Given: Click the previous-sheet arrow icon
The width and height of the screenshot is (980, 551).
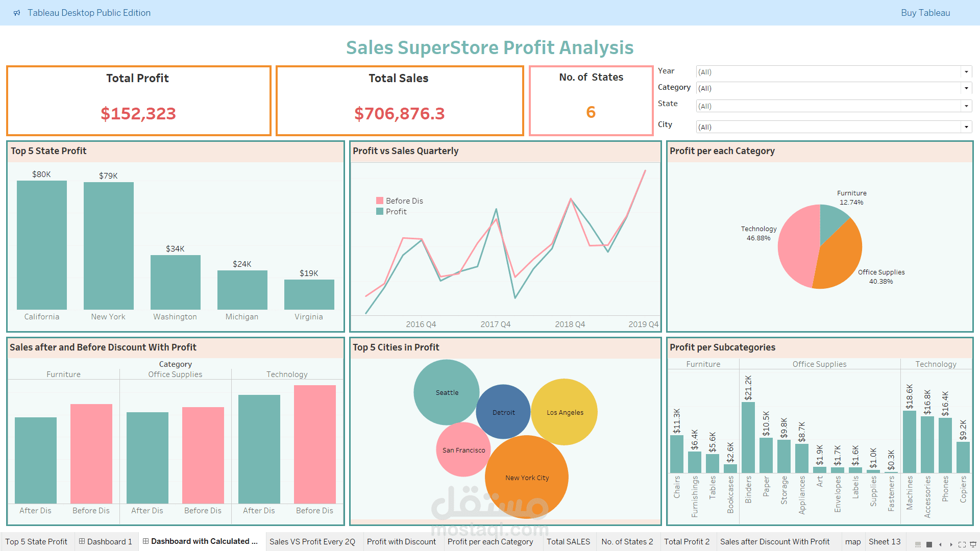Looking at the screenshot, I should pos(940,544).
